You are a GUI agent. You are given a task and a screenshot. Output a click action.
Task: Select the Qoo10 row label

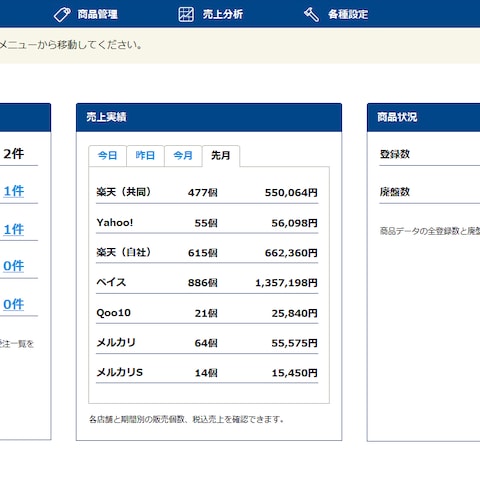113,313
